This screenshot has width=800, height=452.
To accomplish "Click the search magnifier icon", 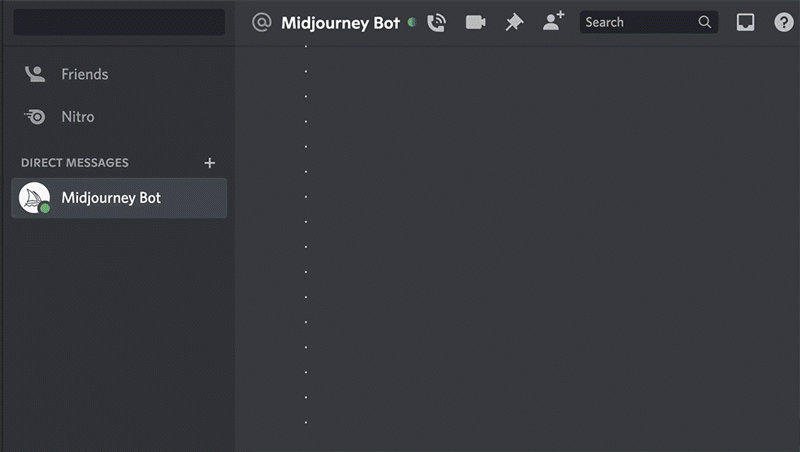I will click(x=705, y=22).
